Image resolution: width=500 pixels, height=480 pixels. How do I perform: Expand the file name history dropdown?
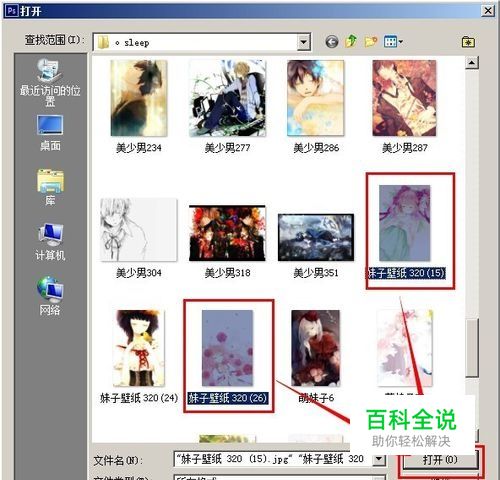[x=379, y=460]
